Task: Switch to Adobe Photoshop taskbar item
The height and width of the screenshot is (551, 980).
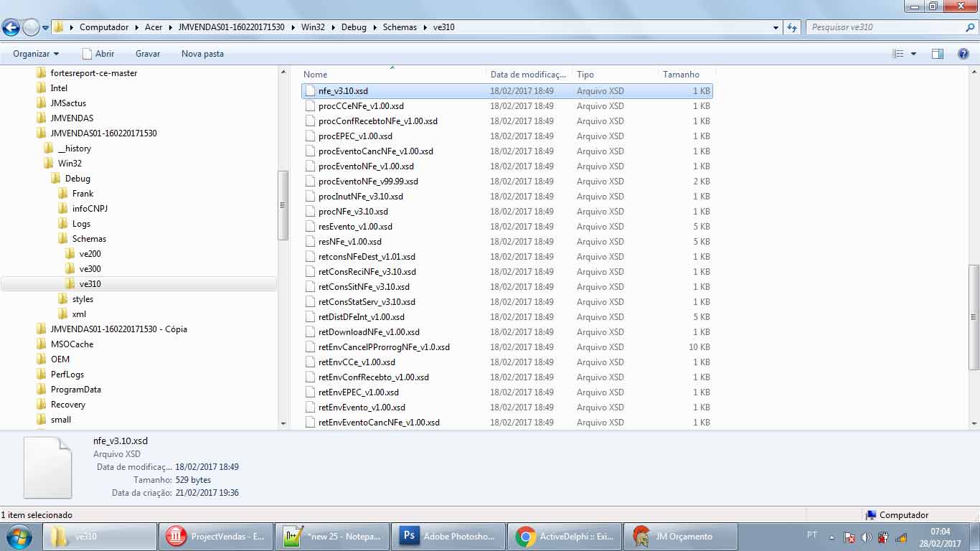Action: 448,537
